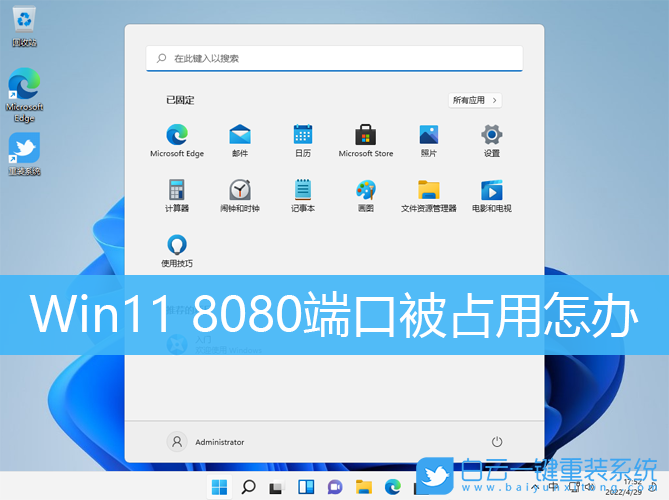Open Widgets from the taskbar
The image size is (669, 500).
306,487
